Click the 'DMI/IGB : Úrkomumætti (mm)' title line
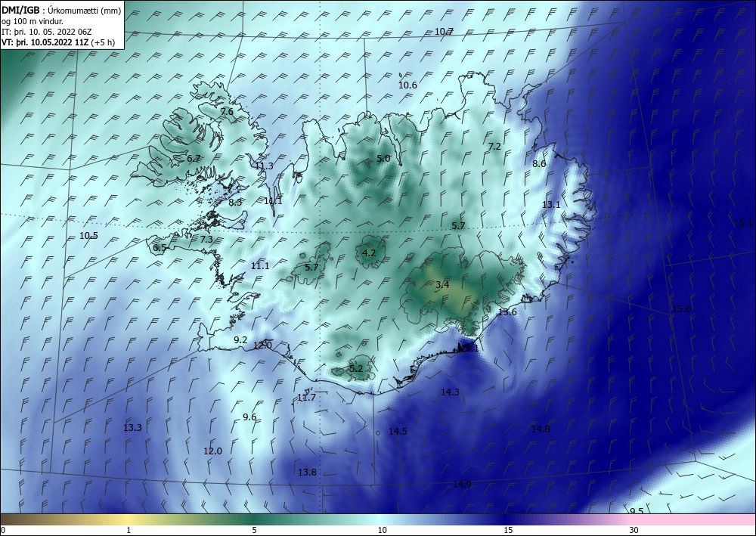The image size is (756, 536). pos(61,11)
